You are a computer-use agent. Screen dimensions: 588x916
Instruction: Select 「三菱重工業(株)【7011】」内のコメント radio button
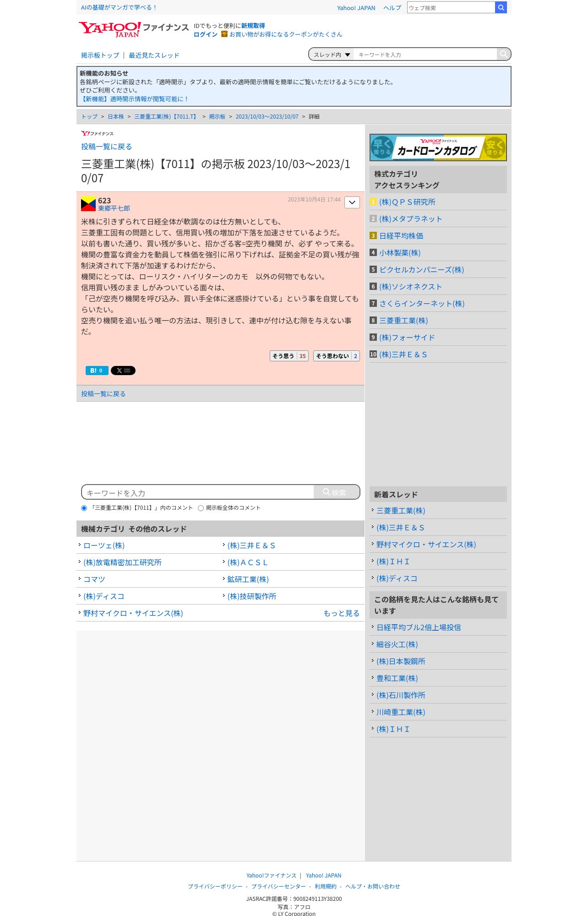(x=84, y=508)
